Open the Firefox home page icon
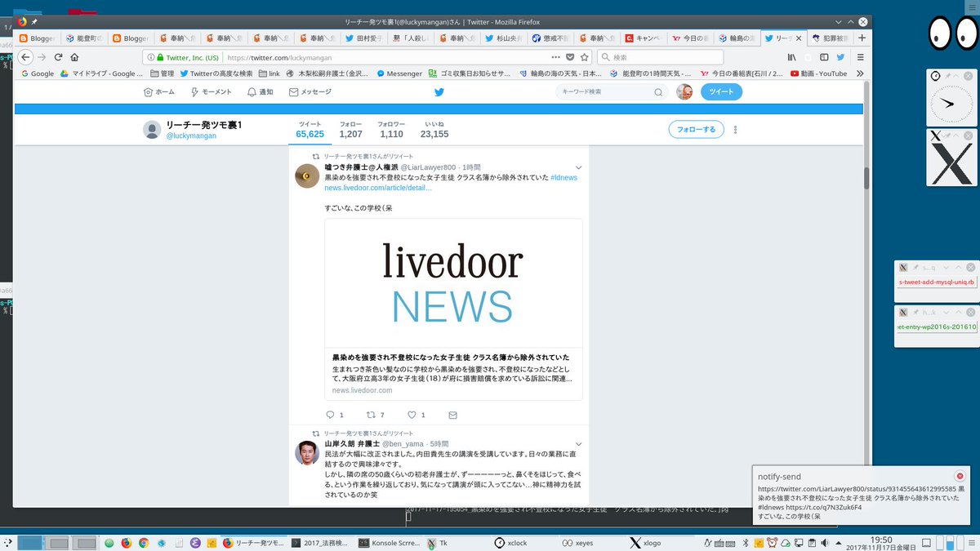The height and width of the screenshot is (551, 980). (x=74, y=57)
